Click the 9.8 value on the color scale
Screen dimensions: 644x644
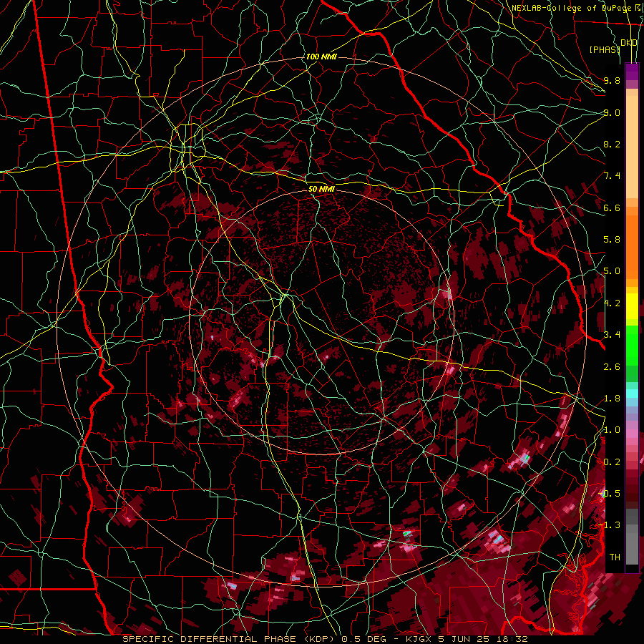point(612,80)
